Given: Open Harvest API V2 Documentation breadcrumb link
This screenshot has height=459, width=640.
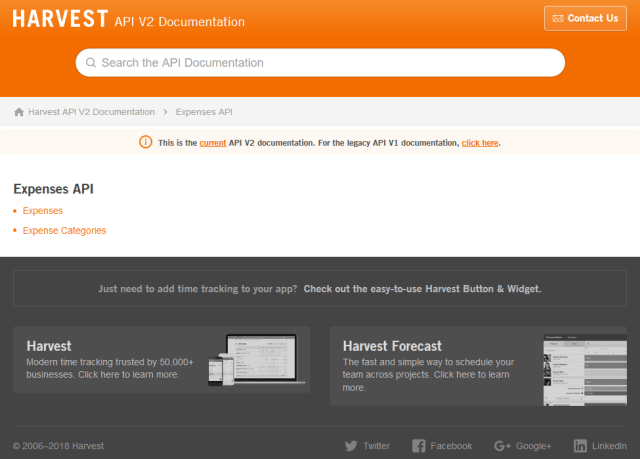Looking at the screenshot, I should (91, 112).
